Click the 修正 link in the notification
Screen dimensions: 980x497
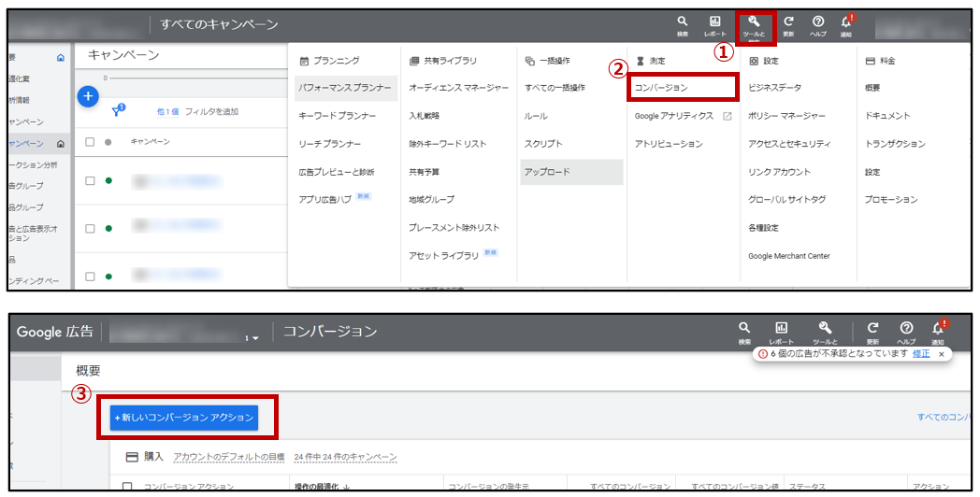(x=921, y=353)
